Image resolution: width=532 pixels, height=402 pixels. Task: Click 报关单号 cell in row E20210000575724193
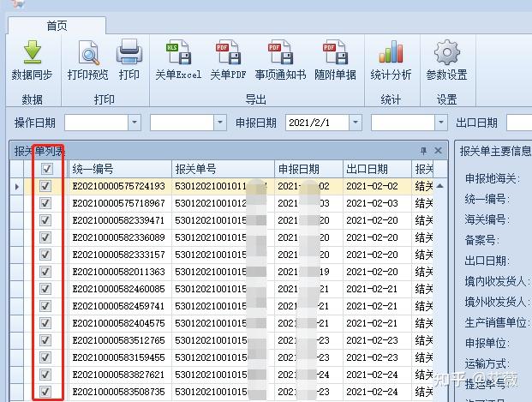point(223,186)
